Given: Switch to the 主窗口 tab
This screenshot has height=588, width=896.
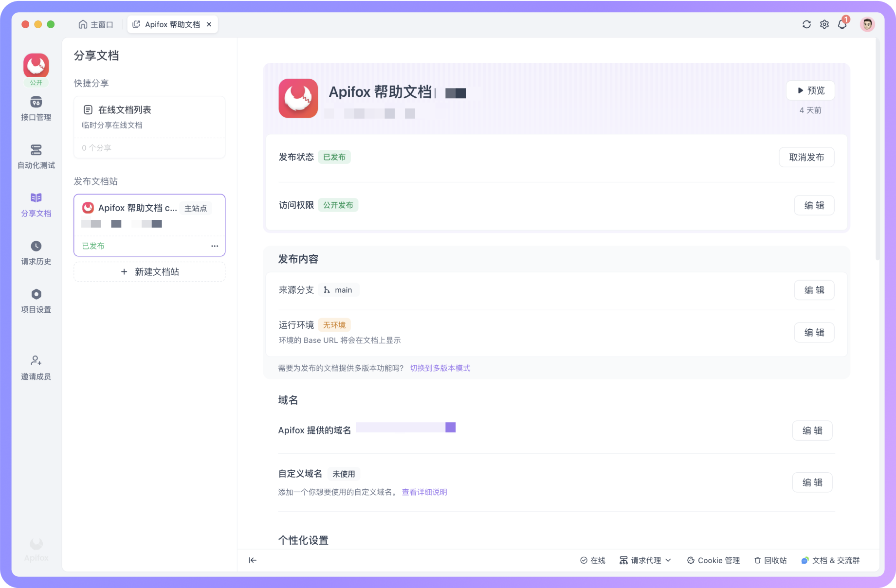Looking at the screenshot, I should 96,24.
